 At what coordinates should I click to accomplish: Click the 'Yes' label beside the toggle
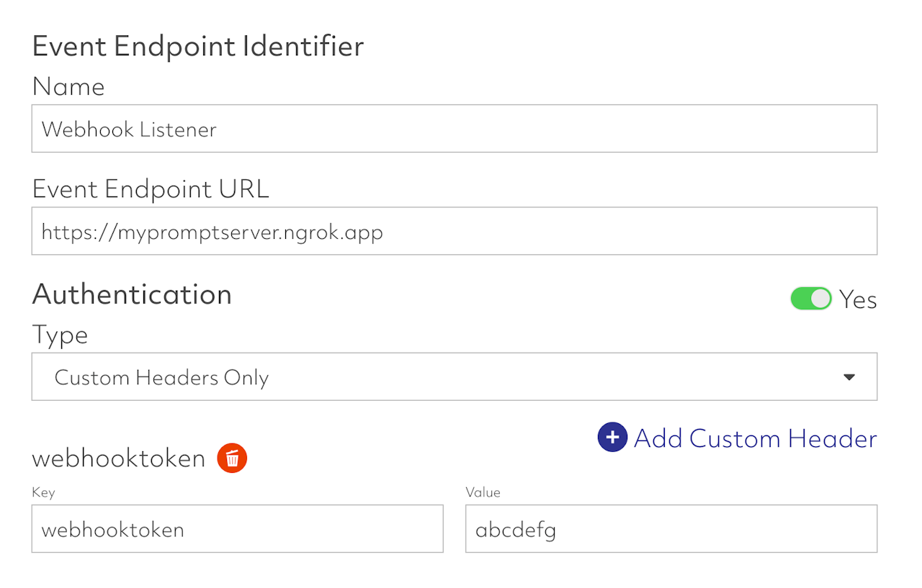coord(859,299)
